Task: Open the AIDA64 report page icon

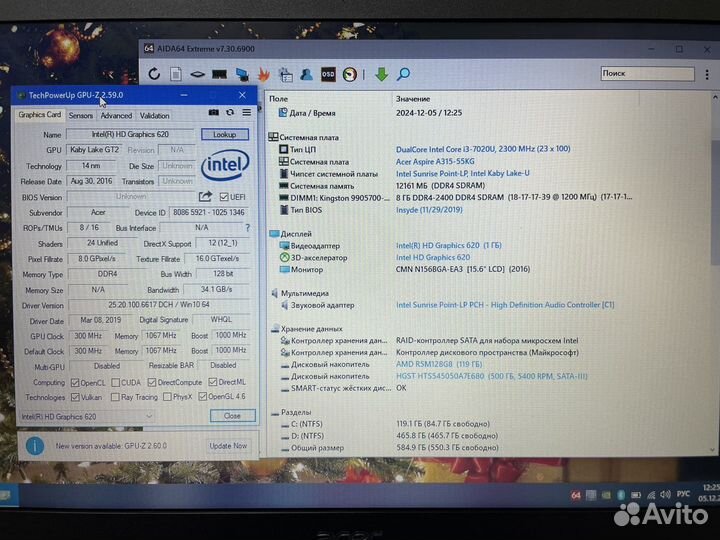Action: coord(176,74)
